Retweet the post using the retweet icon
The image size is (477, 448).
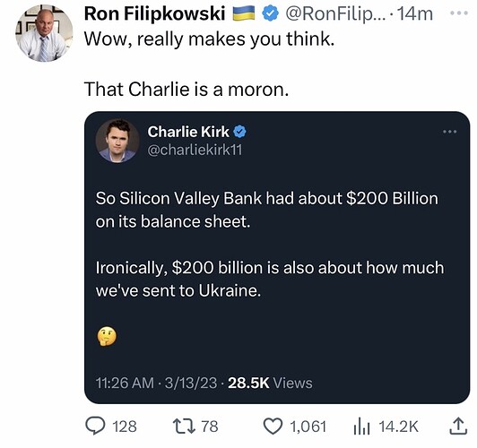coord(184,426)
